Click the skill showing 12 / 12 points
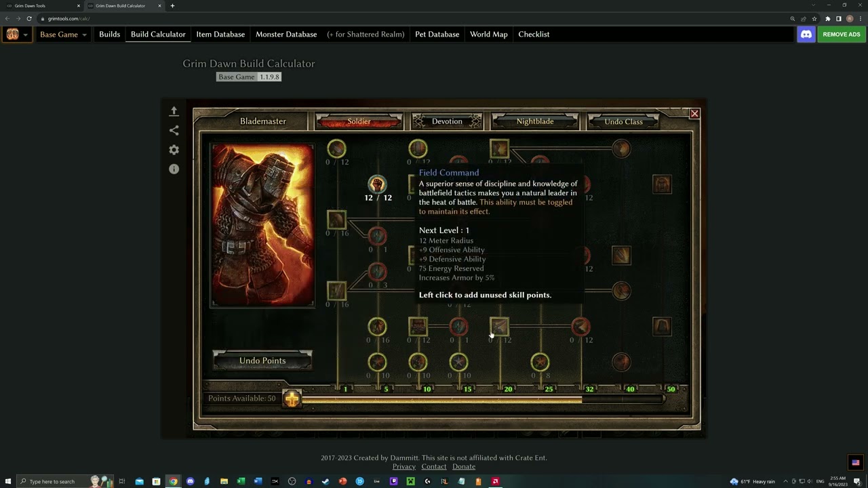This screenshot has width=868, height=488. coord(377,184)
